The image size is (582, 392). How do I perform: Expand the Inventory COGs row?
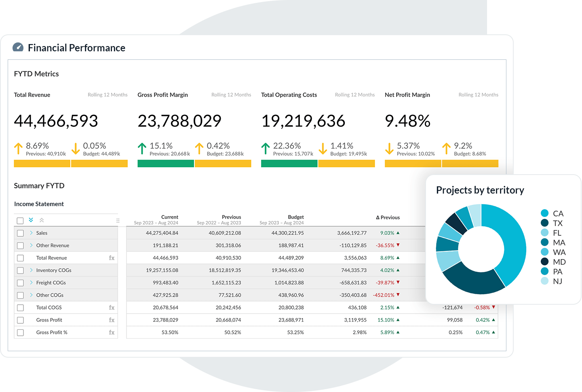[x=32, y=270]
